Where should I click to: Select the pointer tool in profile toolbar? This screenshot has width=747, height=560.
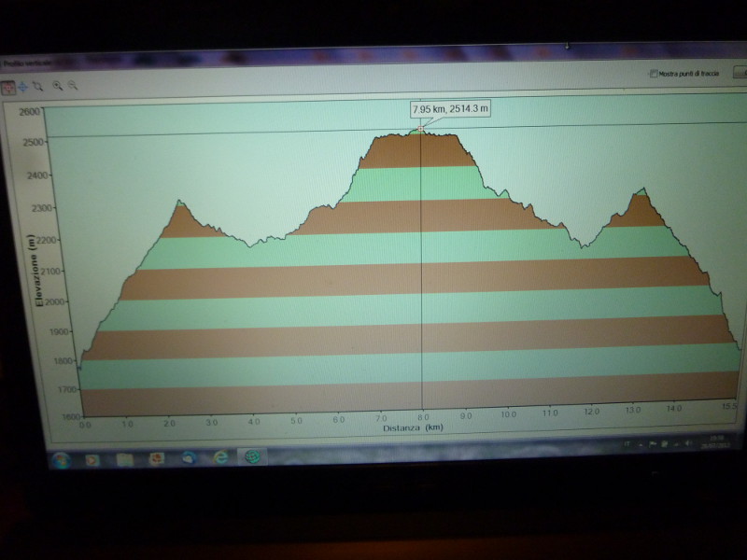pyautogui.click(x=8, y=86)
